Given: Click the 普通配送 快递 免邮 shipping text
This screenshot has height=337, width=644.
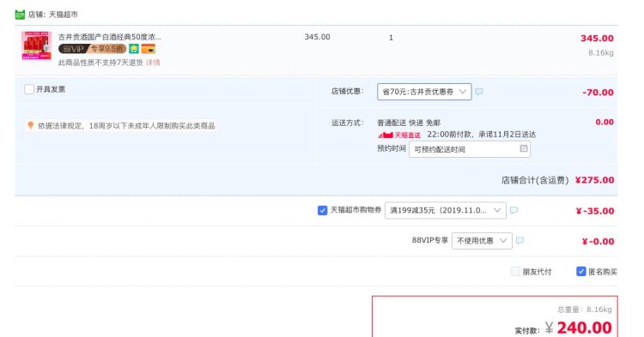Looking at the screenshot, I should tap(409, 123).
